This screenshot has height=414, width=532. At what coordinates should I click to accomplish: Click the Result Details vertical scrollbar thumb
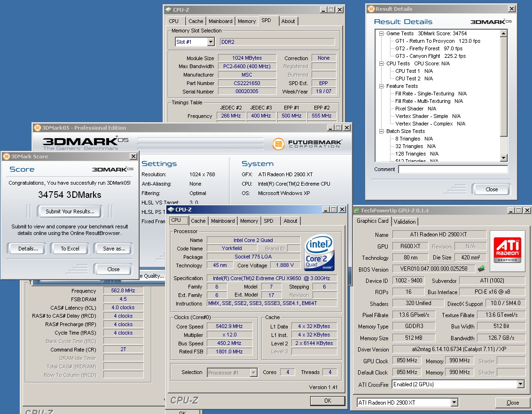[x=504, y=86]
